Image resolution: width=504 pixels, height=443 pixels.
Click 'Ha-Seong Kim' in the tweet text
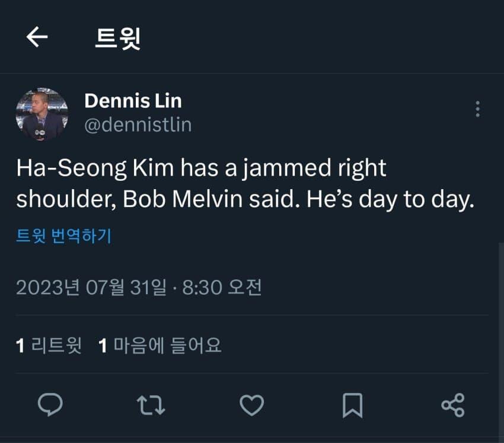(x=95, y=169)
